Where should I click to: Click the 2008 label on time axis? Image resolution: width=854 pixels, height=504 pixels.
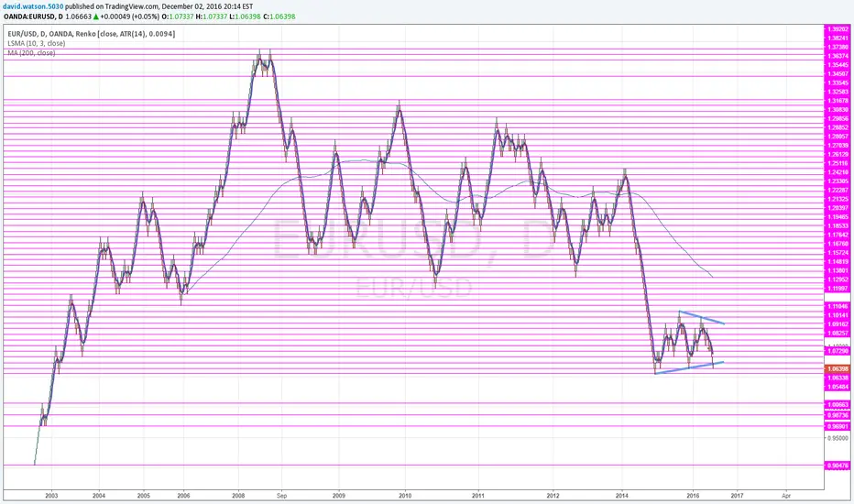(238, 496)
